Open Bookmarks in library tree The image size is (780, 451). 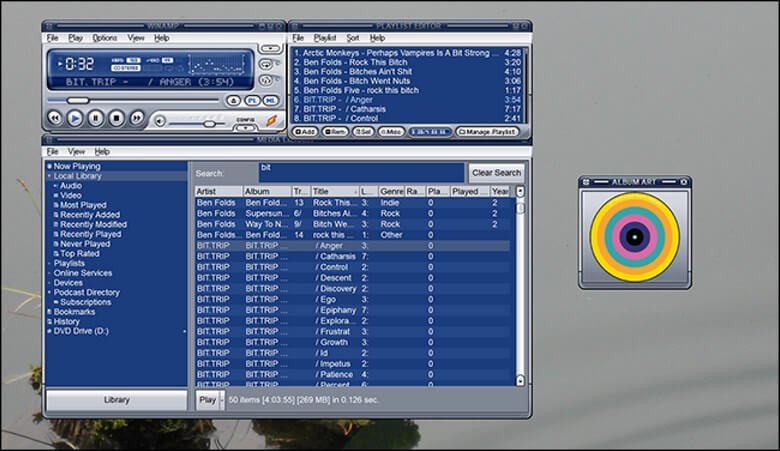[x=74, y=312]
